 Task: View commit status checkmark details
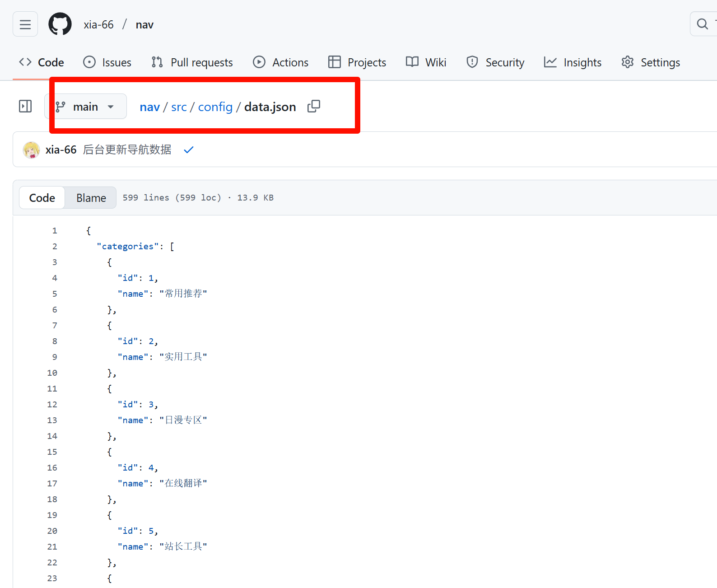tap(189, 149)
